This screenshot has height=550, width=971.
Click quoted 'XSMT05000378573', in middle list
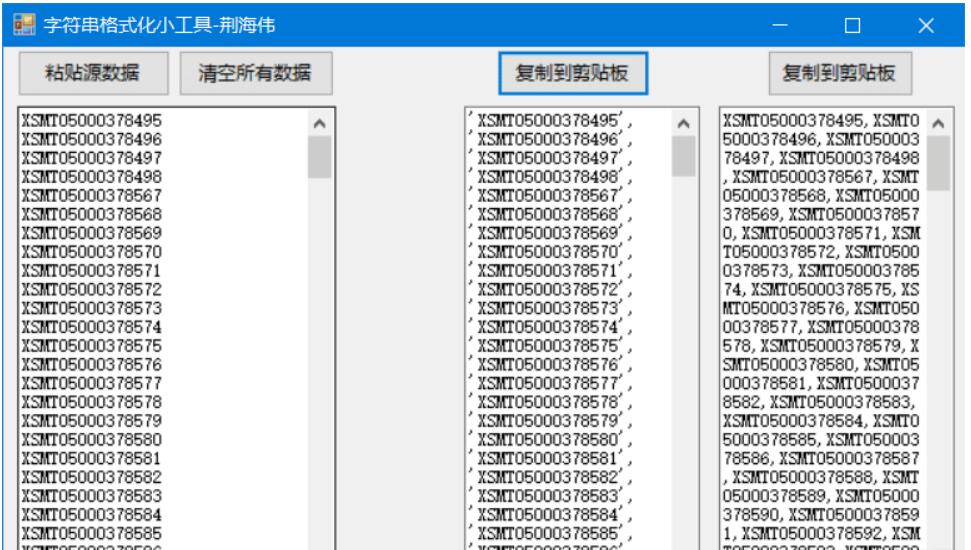(x=551, y=308)
